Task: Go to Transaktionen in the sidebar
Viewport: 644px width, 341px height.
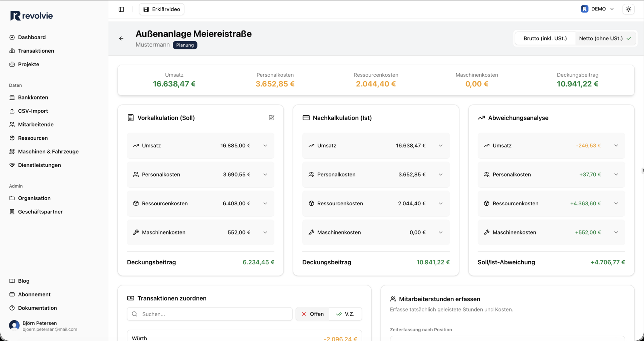Action: click(36, 51)
